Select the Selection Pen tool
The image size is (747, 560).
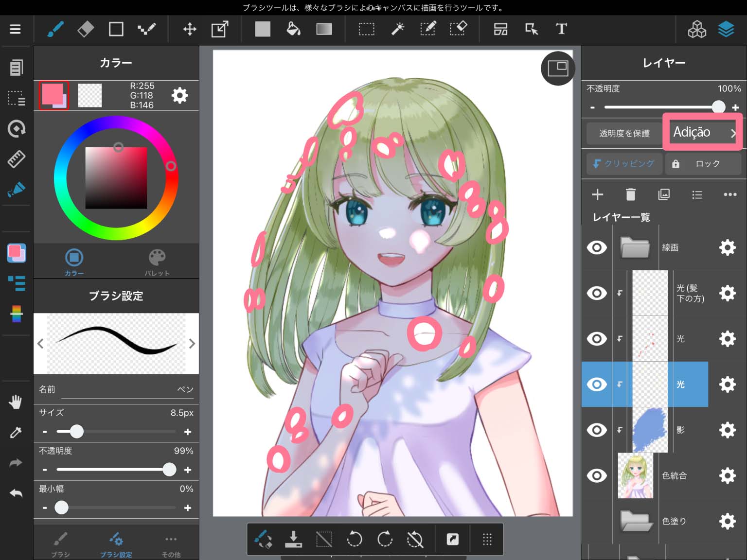pyautogui.click(x=428, y=29)
